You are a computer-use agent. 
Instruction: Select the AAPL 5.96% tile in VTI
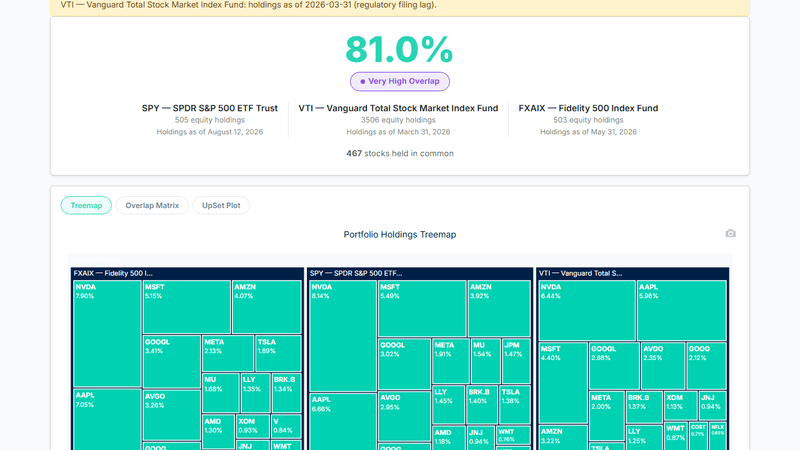pos(682,310)
